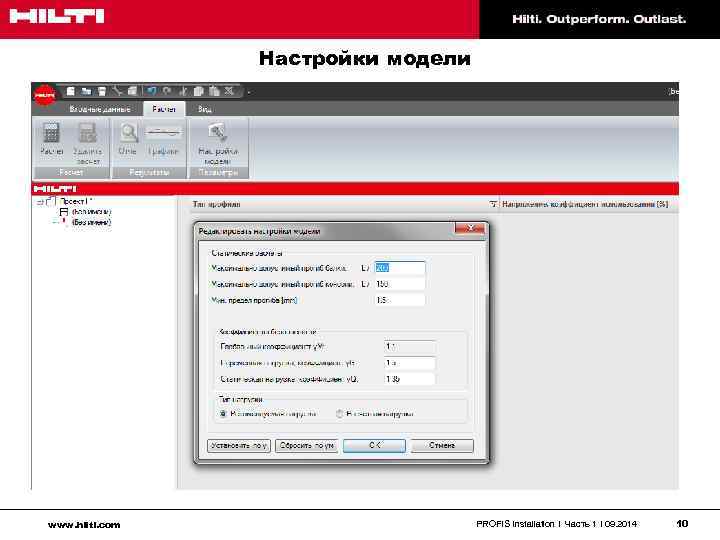Image resolution: width=720 pixels, height=540 pixels.
Task: Click the global coefficient γM field
Action: [410, 347]
